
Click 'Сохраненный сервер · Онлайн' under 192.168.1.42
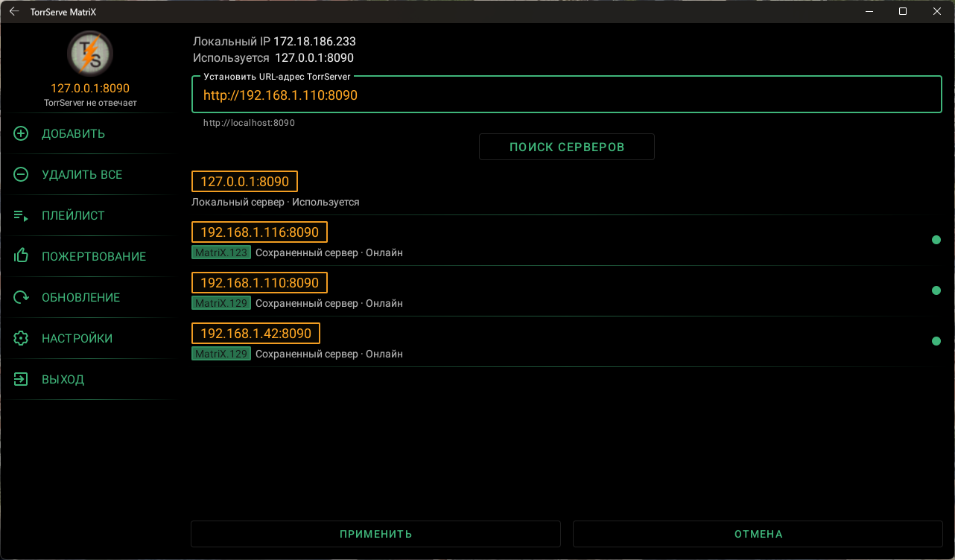click(329, 354)
